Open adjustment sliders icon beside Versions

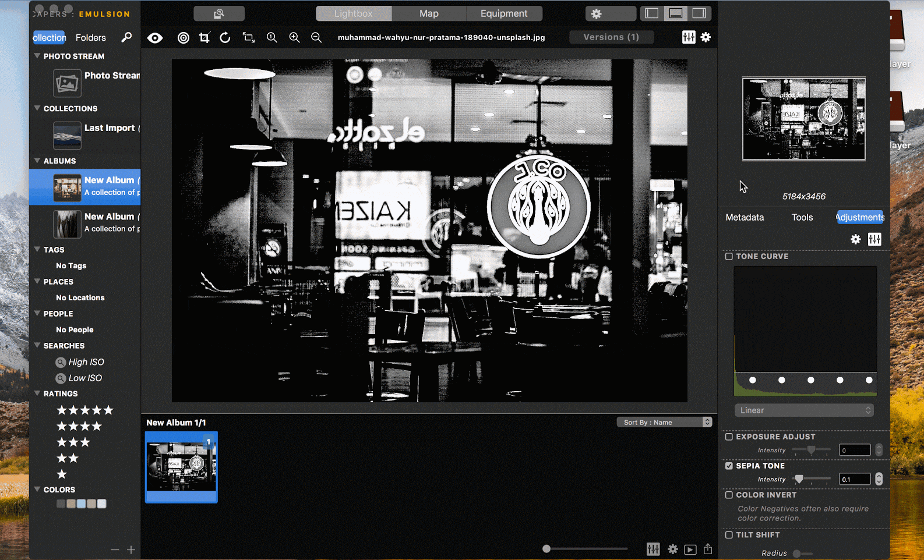[689, 37]
